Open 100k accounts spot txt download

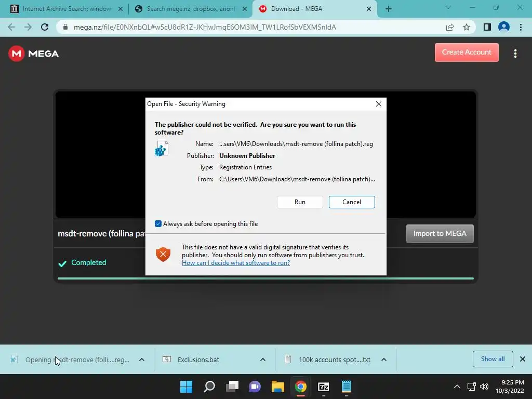point(335,360)
